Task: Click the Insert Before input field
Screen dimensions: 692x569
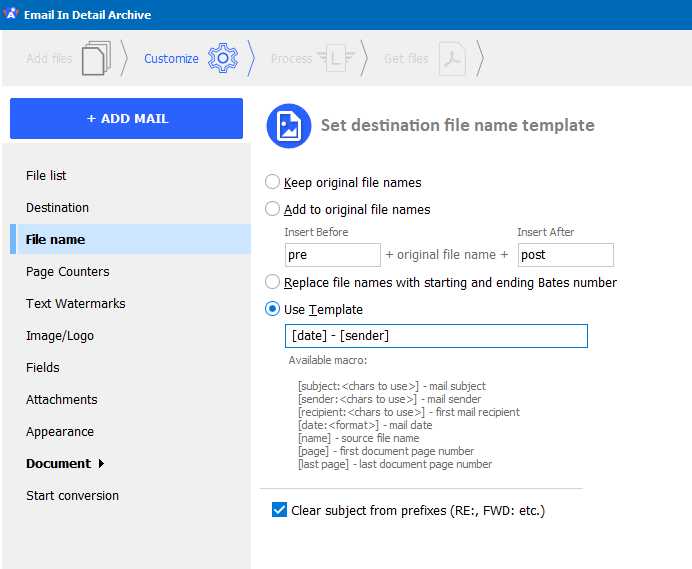Action: pos(333,255)
